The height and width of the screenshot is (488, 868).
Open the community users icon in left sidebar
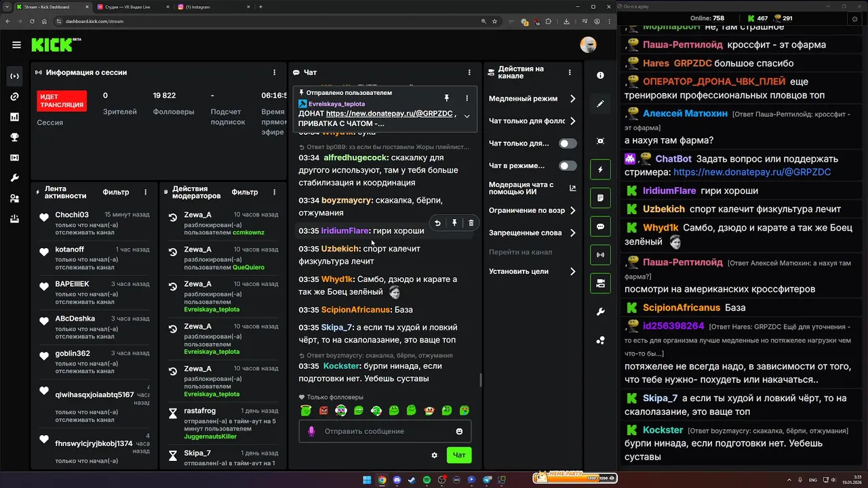pyautogui.click(x=14, y=198)
